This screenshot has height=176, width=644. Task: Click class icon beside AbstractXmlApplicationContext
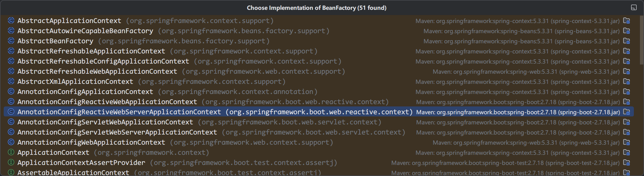pyautogui.click(x=11, y=81)
